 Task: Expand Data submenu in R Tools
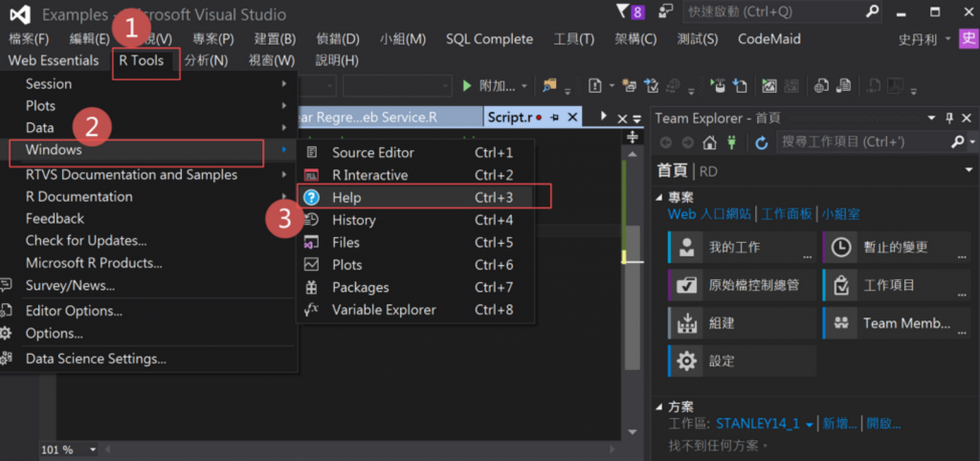tap(148, 127)
